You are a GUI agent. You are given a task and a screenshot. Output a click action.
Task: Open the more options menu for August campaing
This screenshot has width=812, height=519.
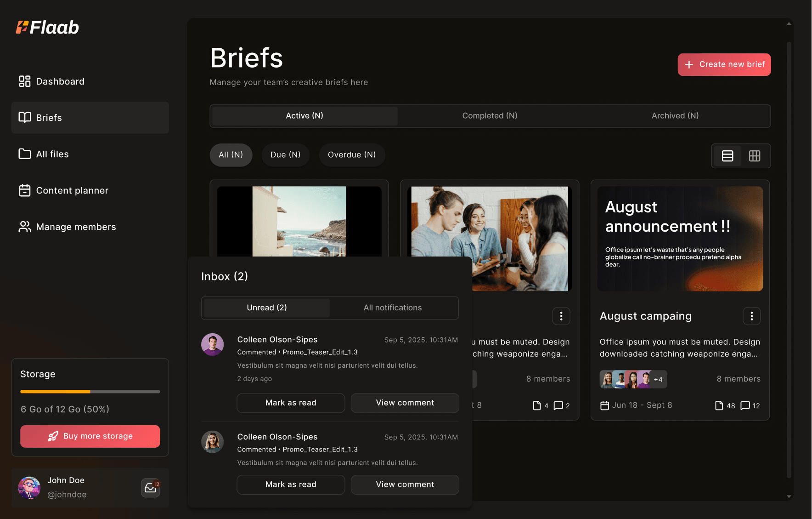click(752, 316)
